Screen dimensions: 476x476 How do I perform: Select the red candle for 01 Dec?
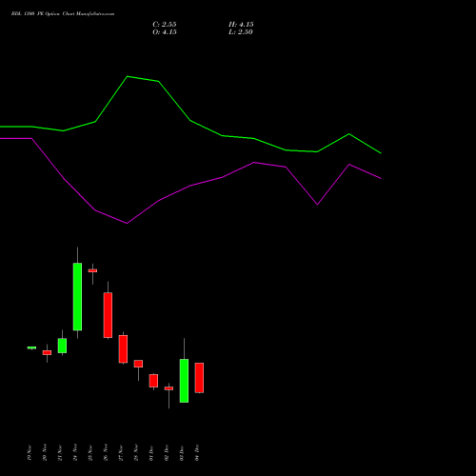(x=153, y=381)
